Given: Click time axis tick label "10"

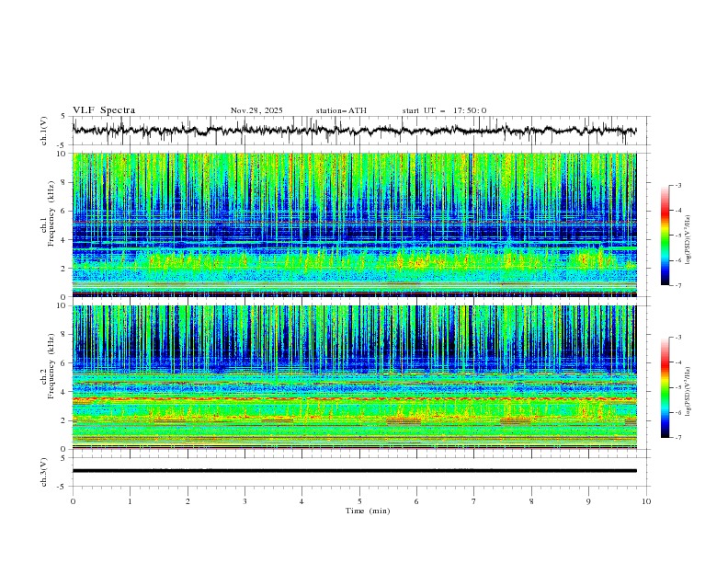Looking at the screenshot, I should pos(646,501).
